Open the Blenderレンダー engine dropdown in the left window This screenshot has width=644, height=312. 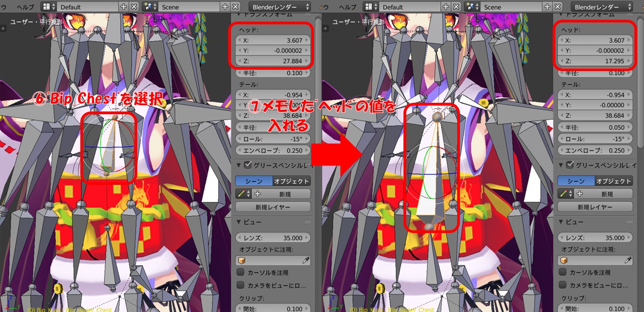pyautogui.click(x=280, y=7)
